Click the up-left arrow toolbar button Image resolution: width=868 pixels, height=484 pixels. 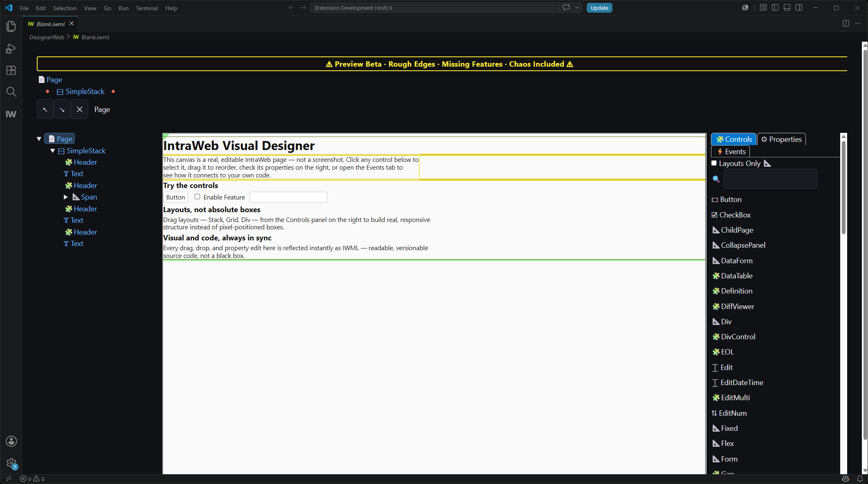[45, 110]
